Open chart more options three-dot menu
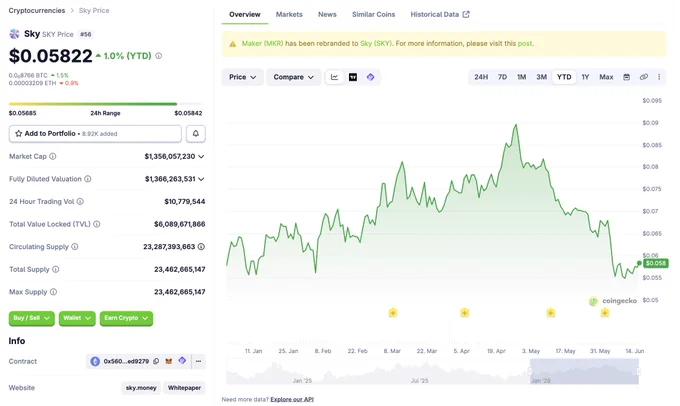 [659, 77]
